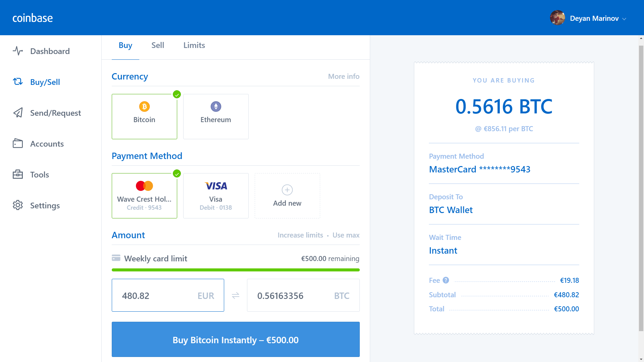Select Visa Debit 0138 payment method

tap(216, 196)
